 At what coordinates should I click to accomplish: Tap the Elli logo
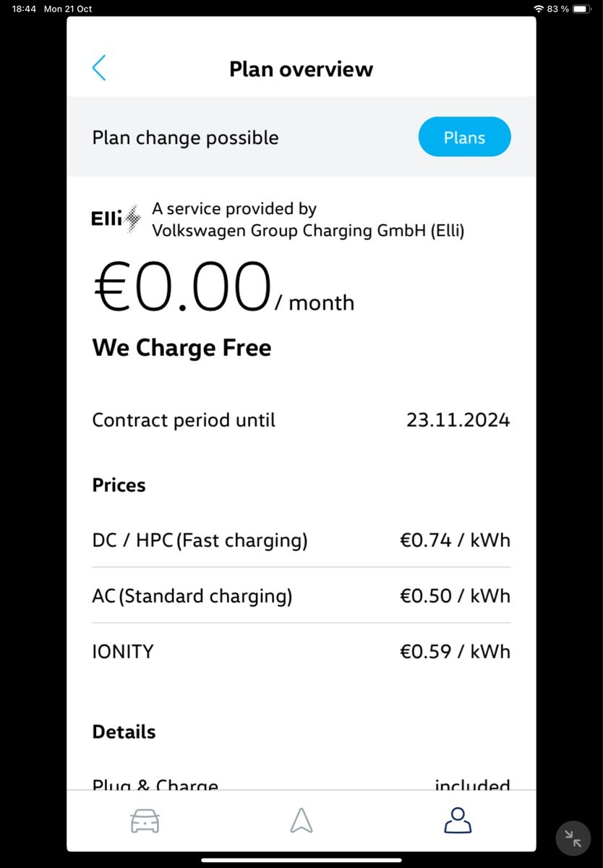(x=116, y=218)
